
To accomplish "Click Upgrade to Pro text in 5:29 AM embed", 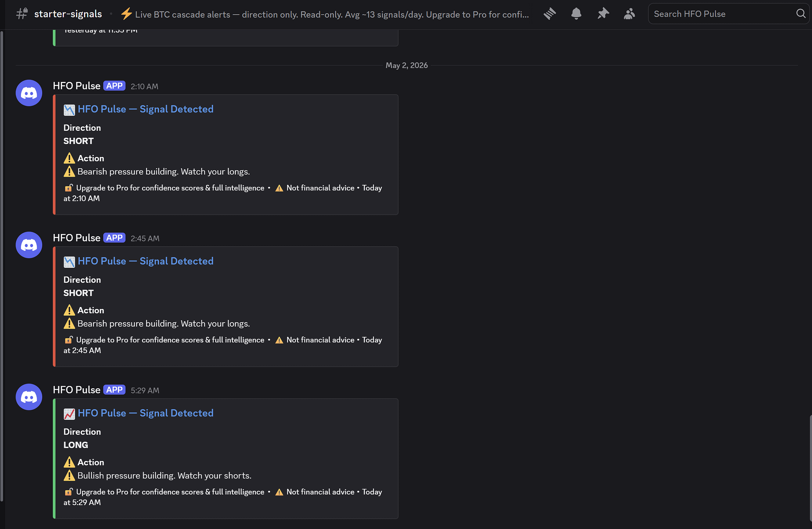I will tap(170, 492).
